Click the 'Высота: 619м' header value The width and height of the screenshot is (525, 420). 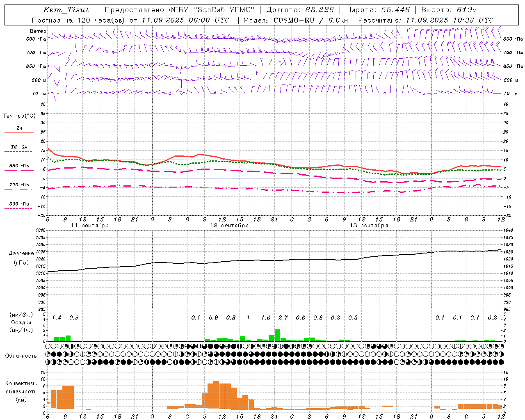tap(449, 10)
